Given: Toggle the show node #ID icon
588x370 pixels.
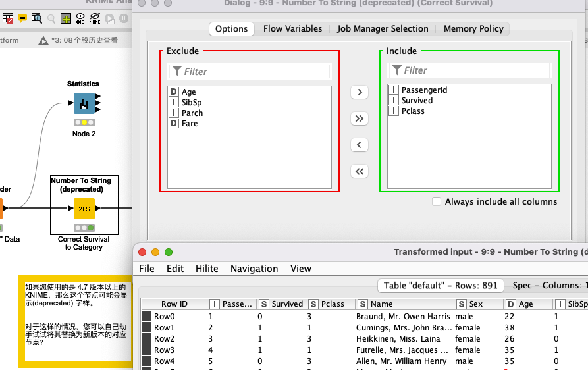Looking at the screenshot, I should pos(80,18).
